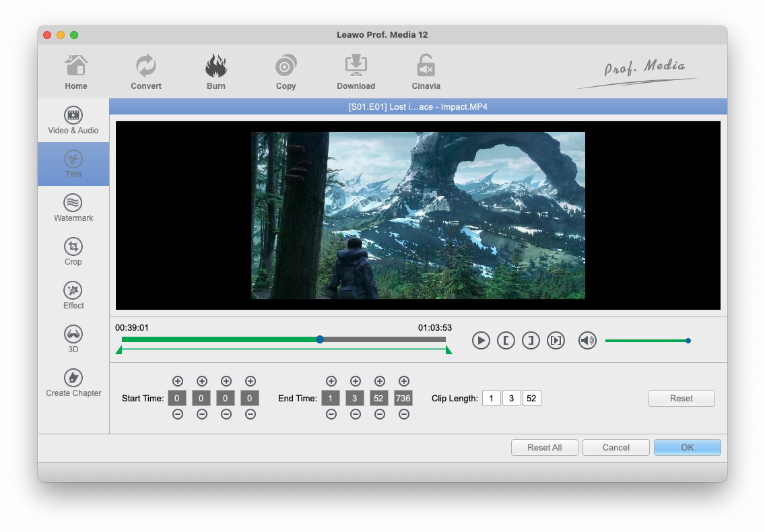This screenshot has width=765, height=532.
Task: Increase End Time hours with plus
Action: pyautogui.click(x=331, y=381)
